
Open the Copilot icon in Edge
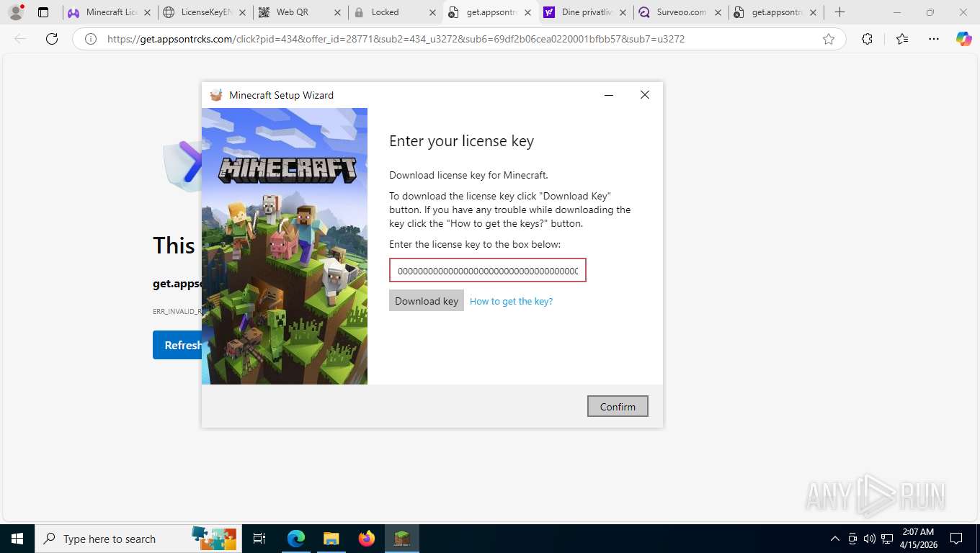point(964,39)
